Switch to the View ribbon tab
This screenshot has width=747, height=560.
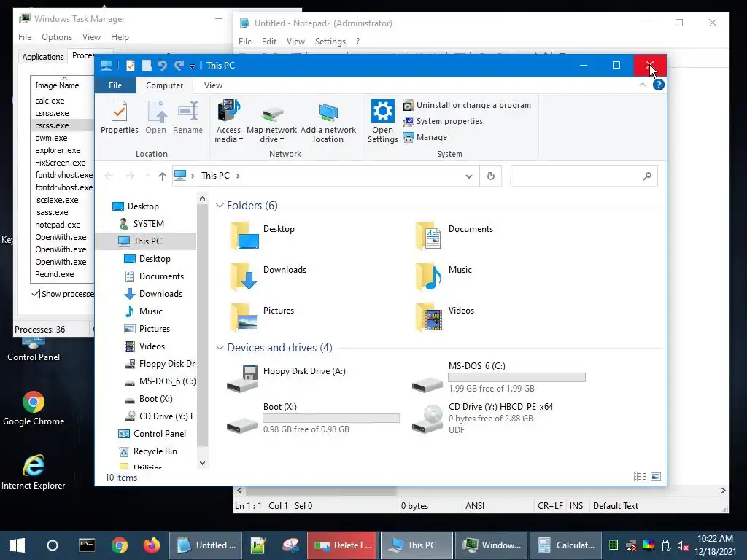click(x=213, y=85)
